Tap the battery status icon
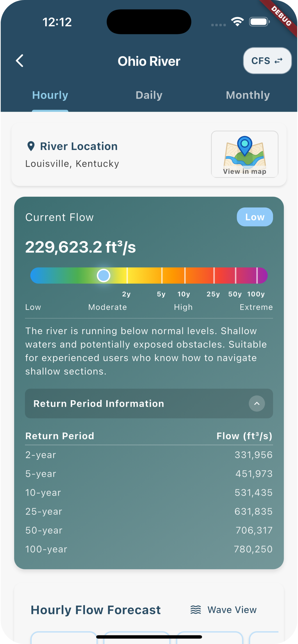The width and height of the screenshot is (298, 644). [x=259, y=22]
